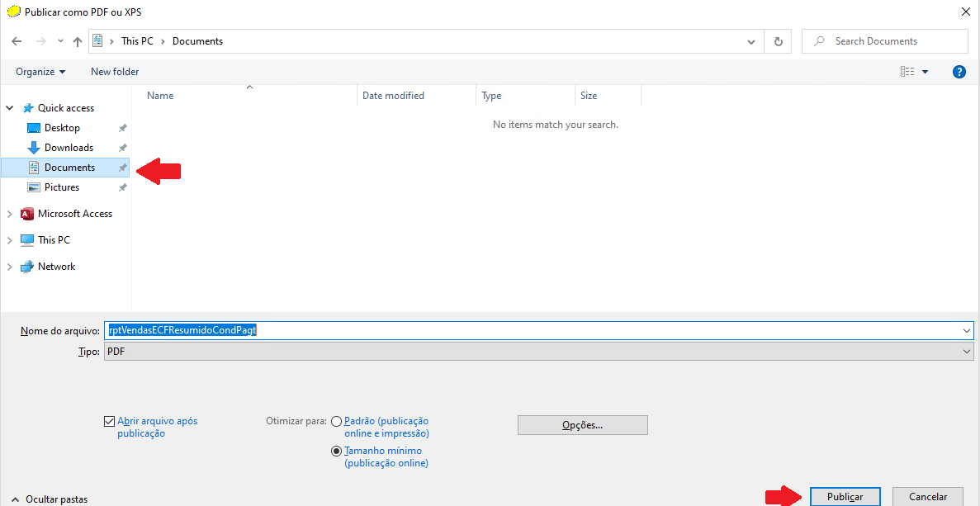The image size is (980, 506).
Task: Click the Up one level arrow
Action: pos(78,41)
